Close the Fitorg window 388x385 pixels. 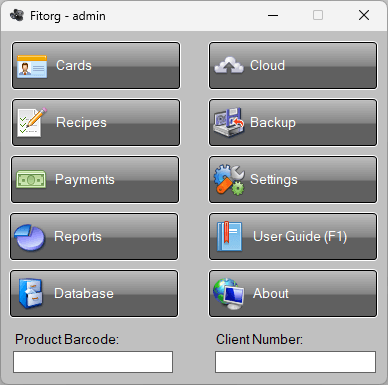tap(364, 15)
